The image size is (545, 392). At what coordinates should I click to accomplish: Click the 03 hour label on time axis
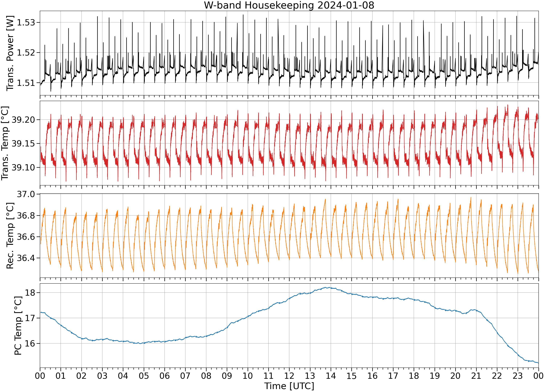pyautogui.click(x=102, y=376)
